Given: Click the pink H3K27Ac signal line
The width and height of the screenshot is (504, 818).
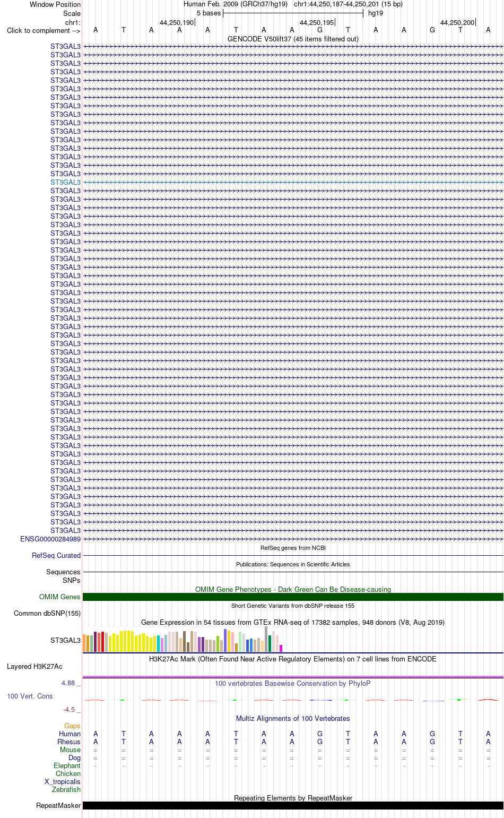Looking at the screenshot, I should click(x=293, y=677).
